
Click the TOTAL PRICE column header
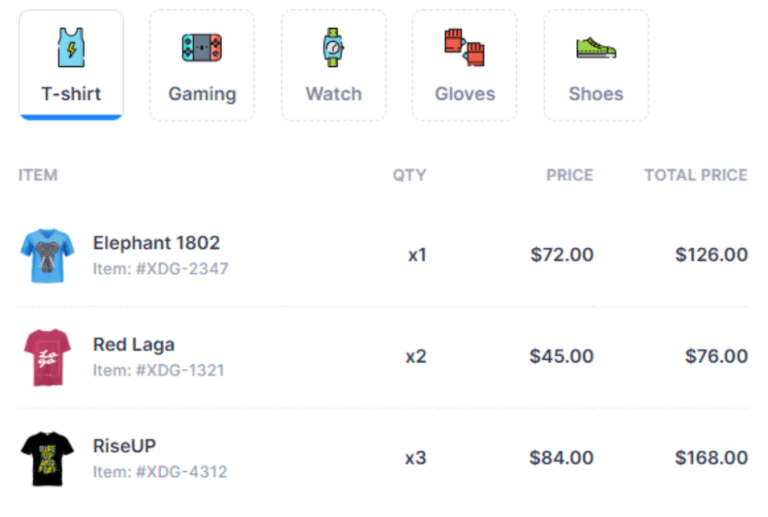[x=695, y=175]
